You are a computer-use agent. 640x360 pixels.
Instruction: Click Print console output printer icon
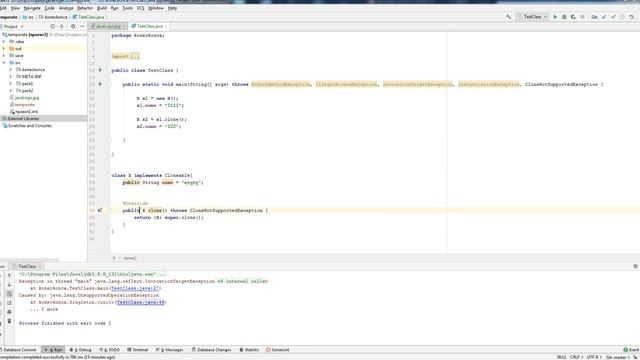pyautogui.click(x=9, y=312)
